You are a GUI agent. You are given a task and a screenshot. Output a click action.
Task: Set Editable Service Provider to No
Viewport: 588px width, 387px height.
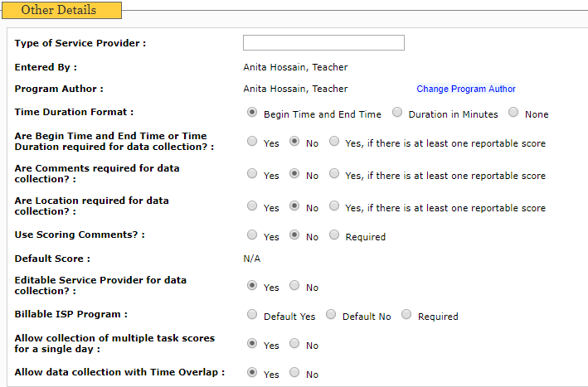294,285
